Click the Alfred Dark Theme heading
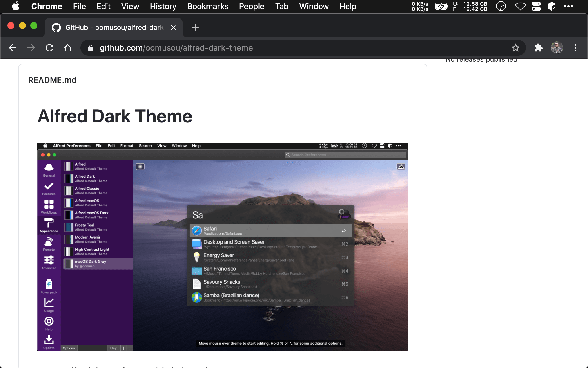 click(115, 116)
